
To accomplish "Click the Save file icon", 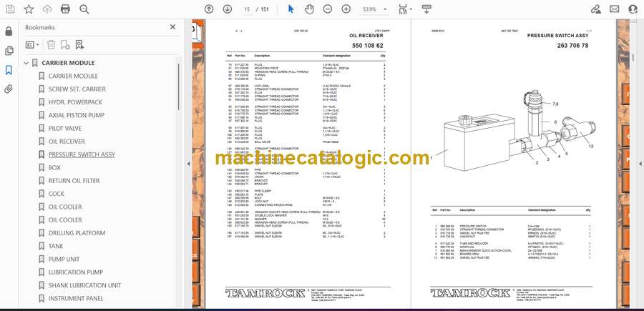I will click(10, 9).
